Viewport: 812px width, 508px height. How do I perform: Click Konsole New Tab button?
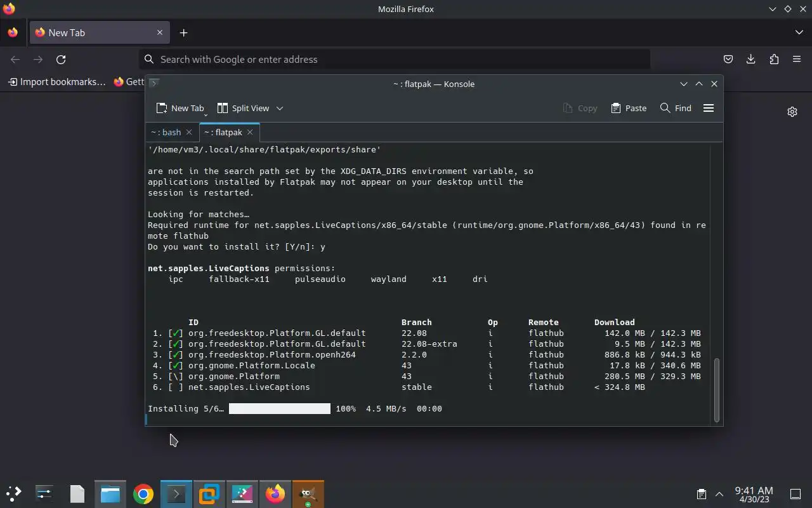180,108
